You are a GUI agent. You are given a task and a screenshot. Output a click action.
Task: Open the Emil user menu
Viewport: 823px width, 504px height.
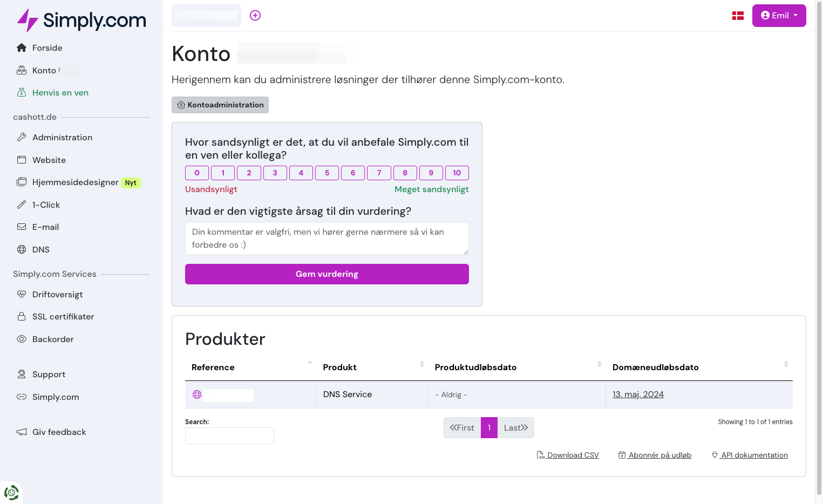tap(779, 16)
